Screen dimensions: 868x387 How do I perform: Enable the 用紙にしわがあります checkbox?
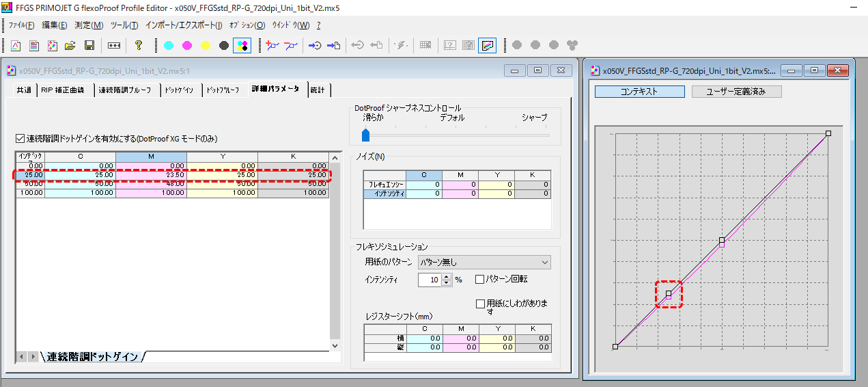[x=479, y=303]
